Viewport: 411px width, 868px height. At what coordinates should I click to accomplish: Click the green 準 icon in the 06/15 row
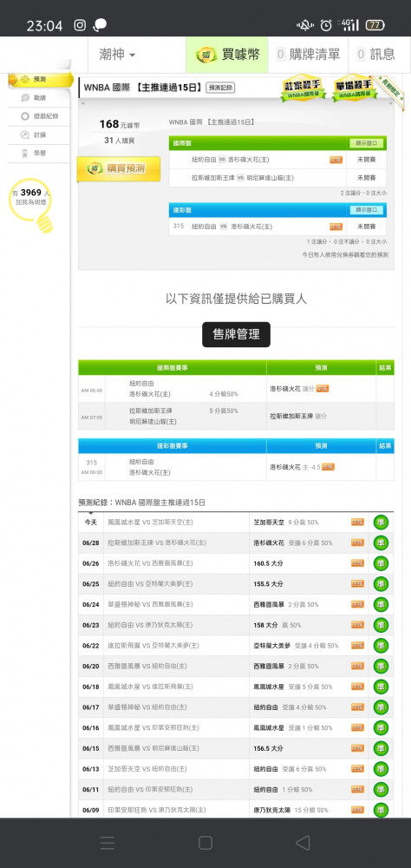[381, 748]
